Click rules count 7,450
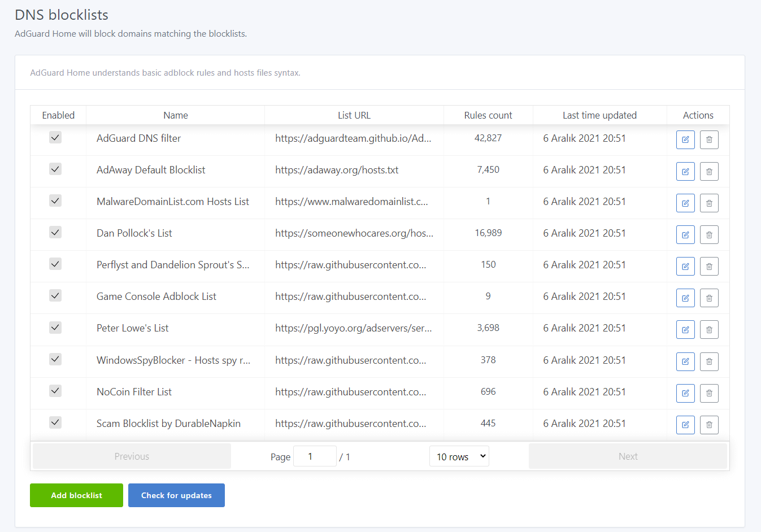This screenshot has height=532, width=761. pyautogui.click(x=488, y=169)
